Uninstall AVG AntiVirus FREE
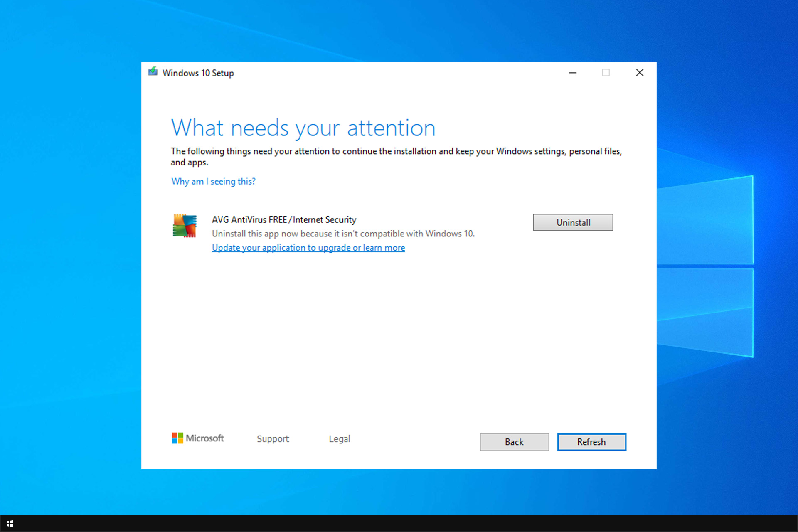This screenshot has height=532, width=798. (x=573, y=222)
